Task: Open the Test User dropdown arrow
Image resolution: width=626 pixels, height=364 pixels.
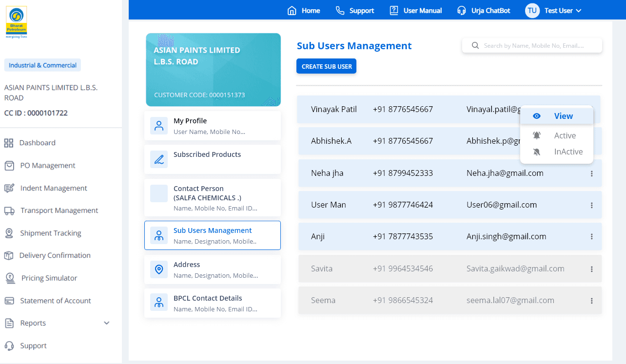Action: point(579,11)
